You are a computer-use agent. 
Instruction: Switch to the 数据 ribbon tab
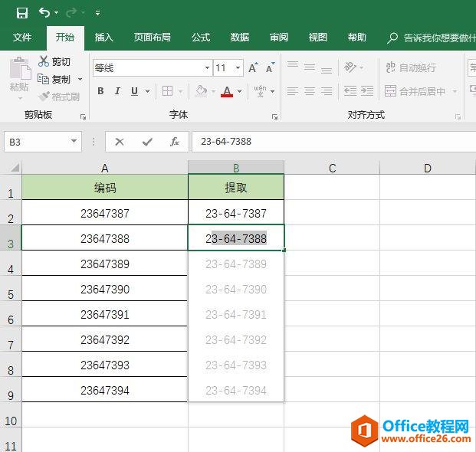point(239,38)
